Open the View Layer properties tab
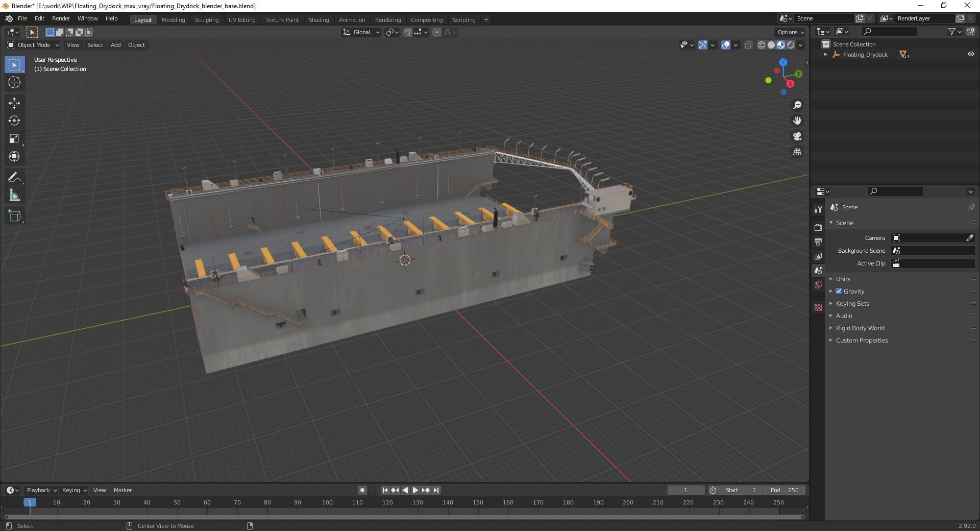Screen dimensions: 980x531 coord(818,256)
